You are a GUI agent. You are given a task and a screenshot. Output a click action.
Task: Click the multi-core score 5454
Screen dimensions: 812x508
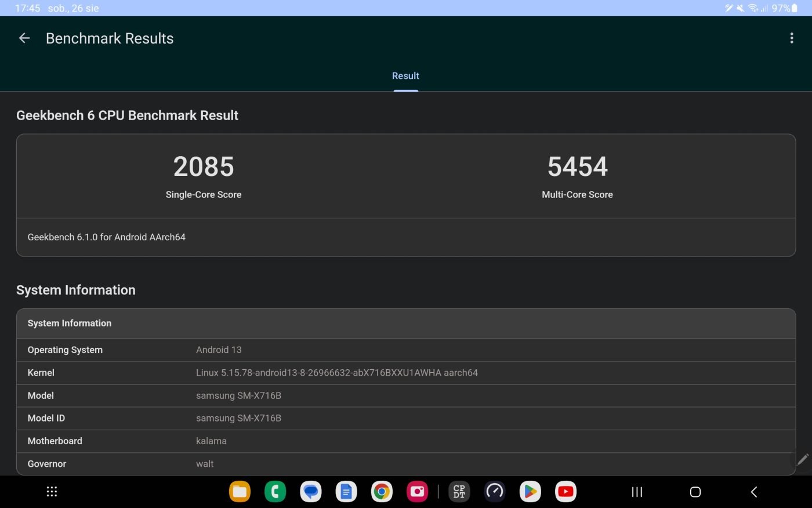click(578, 167)
